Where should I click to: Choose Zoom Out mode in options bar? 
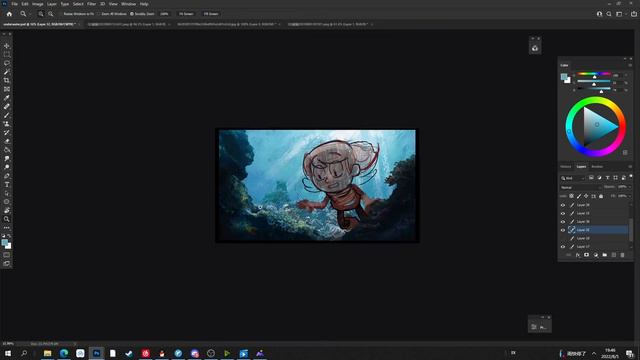(x=51, y=14)
